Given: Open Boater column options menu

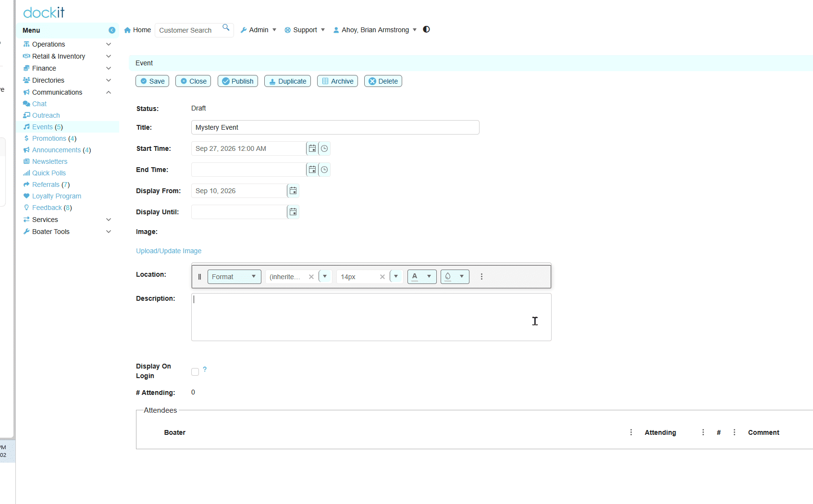Looking at the screenshot, I should 631,432.
